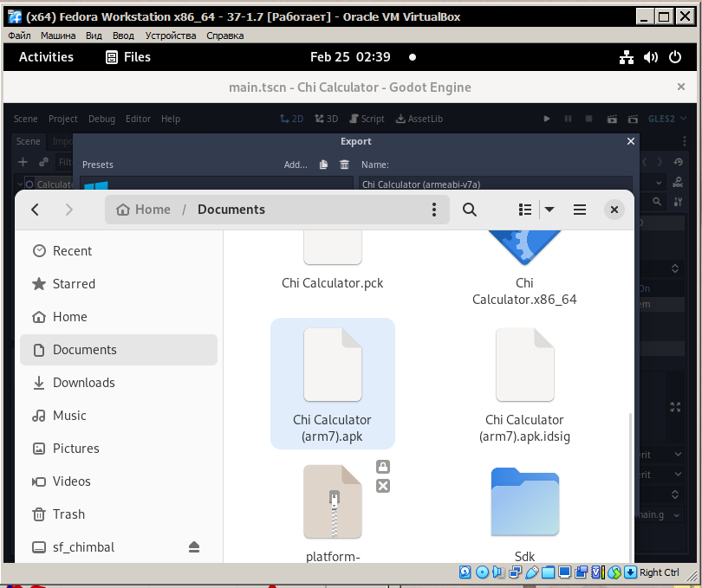Open the VirtualBox Устройства menu

171,36
